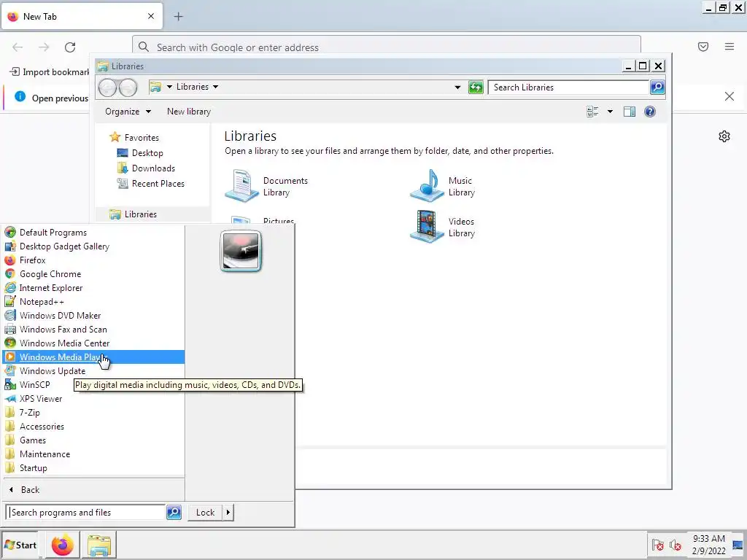
Task: Open the Music Library
Action: click(443, 186)
